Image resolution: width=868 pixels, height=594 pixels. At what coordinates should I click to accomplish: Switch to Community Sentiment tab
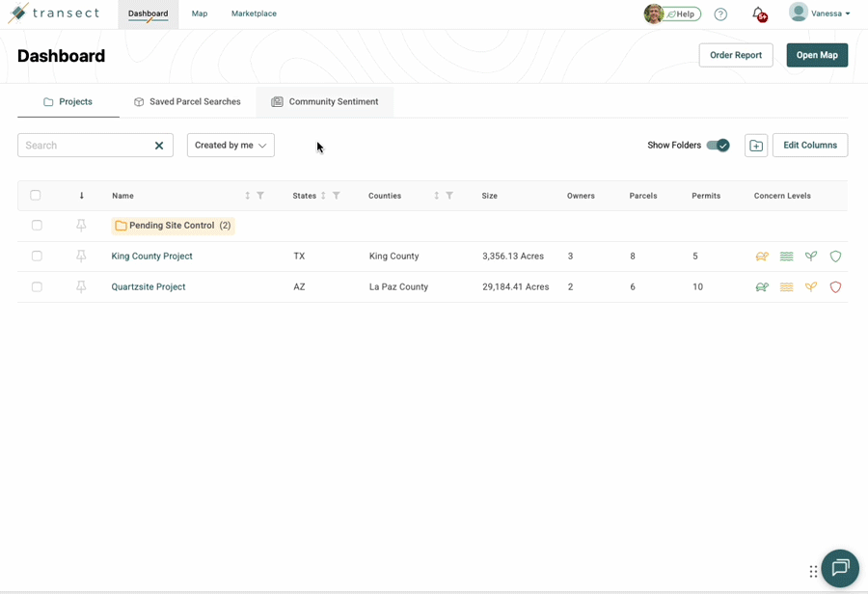[324, 102]
